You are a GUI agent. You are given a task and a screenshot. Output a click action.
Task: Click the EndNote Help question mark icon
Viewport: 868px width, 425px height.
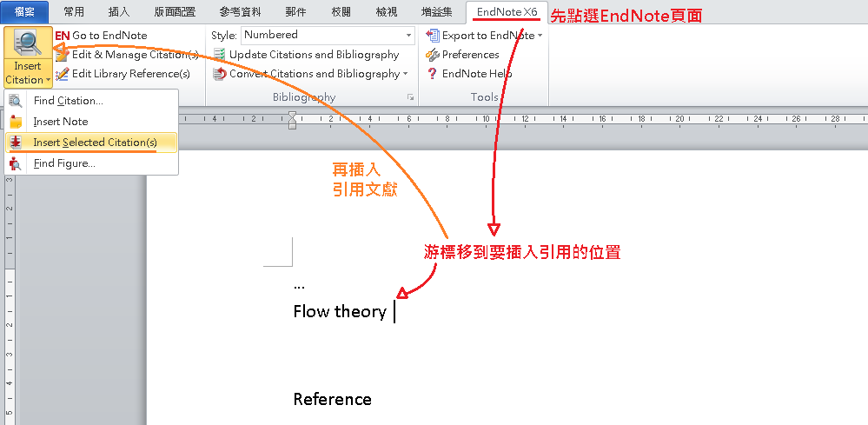(x=433, y=74)
